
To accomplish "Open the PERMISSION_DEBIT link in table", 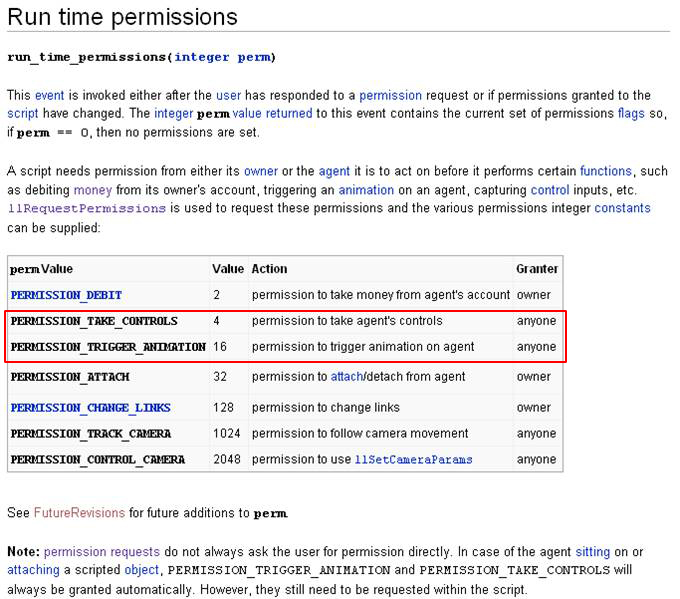I will [66, 296].
